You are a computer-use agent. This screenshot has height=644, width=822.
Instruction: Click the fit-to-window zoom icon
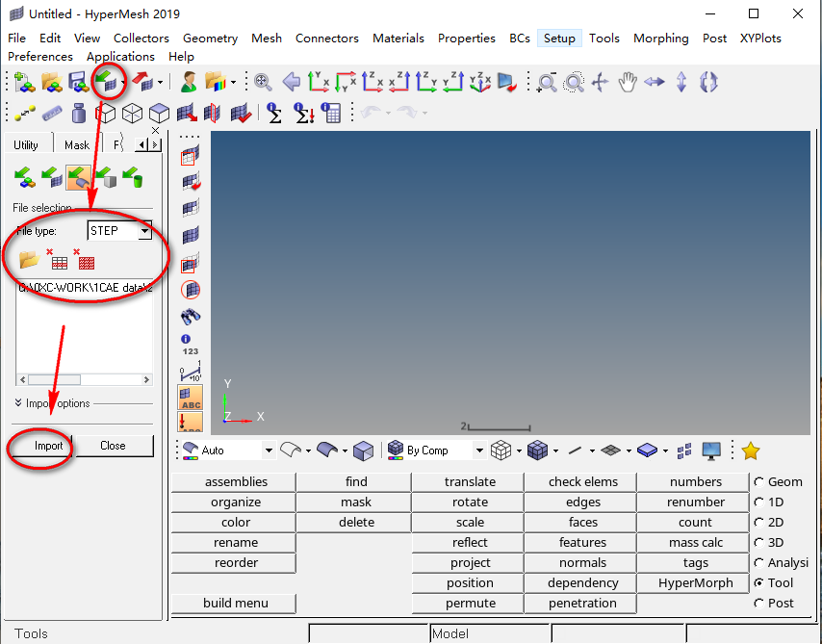click(263, 83)
